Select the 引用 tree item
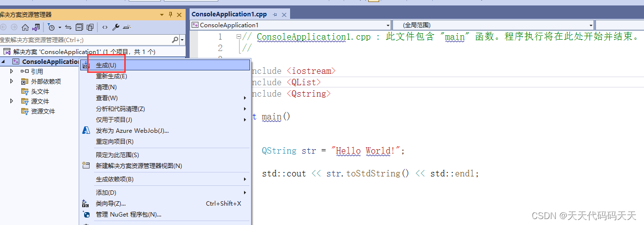This screenshot has width=644, height=225. (32, 71)
